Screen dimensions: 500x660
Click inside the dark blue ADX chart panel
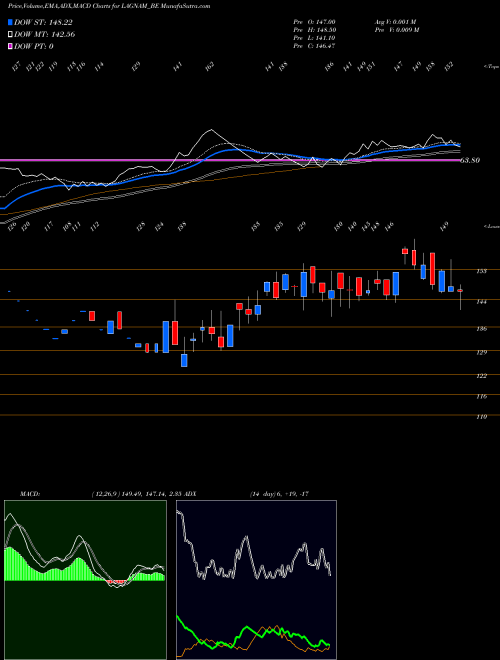click(x=256, y=580)
